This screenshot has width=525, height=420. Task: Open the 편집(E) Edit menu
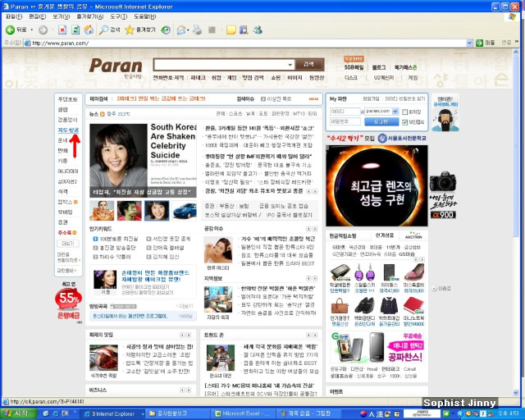click(37, 16)
